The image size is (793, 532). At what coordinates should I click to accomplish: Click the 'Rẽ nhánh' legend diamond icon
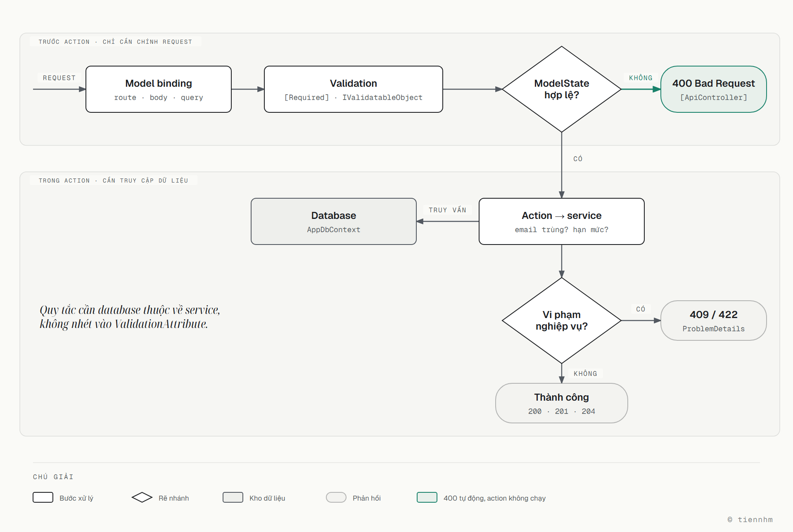pyautogui.click(x=142, y=497)
